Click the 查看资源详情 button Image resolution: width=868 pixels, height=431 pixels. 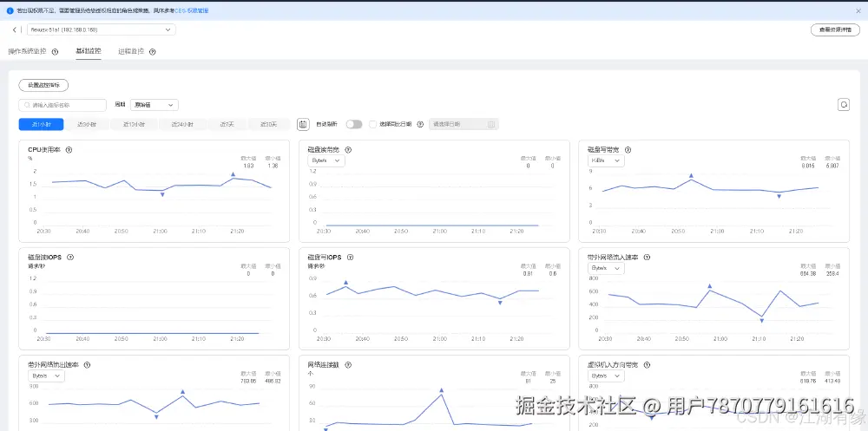tap(835, 29)
